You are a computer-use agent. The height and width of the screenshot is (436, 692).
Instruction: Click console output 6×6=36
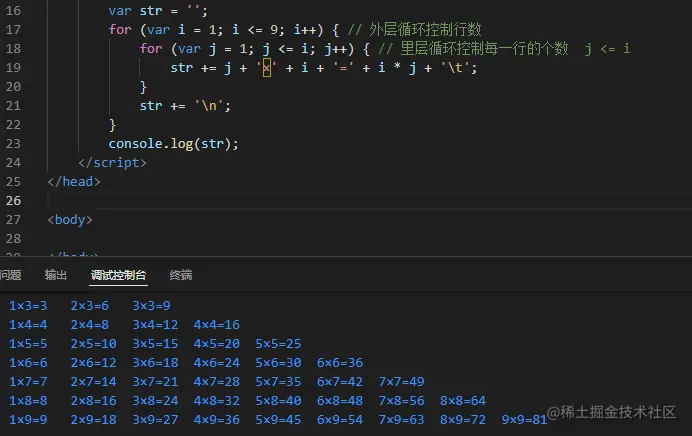(340, 363)
